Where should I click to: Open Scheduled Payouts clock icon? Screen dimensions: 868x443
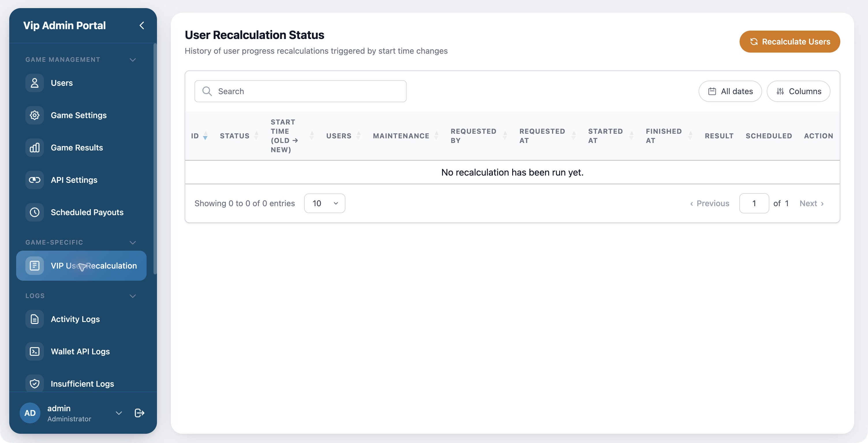[34, 212]
